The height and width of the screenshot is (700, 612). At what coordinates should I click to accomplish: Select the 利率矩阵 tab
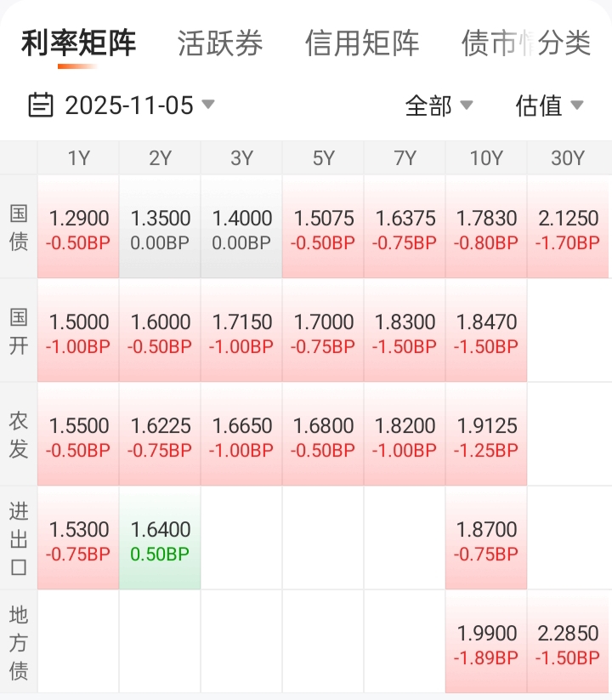pyautogui.click(x=78, y=43)
